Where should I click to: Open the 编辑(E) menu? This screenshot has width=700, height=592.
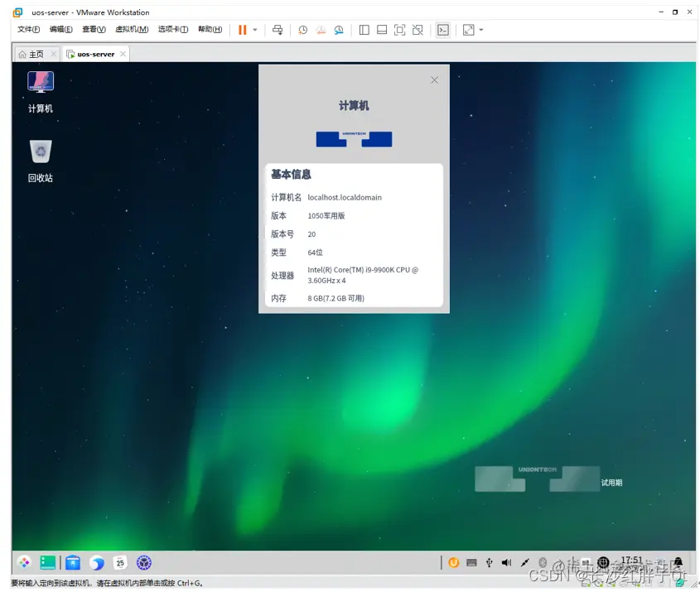tap(61, 30)
